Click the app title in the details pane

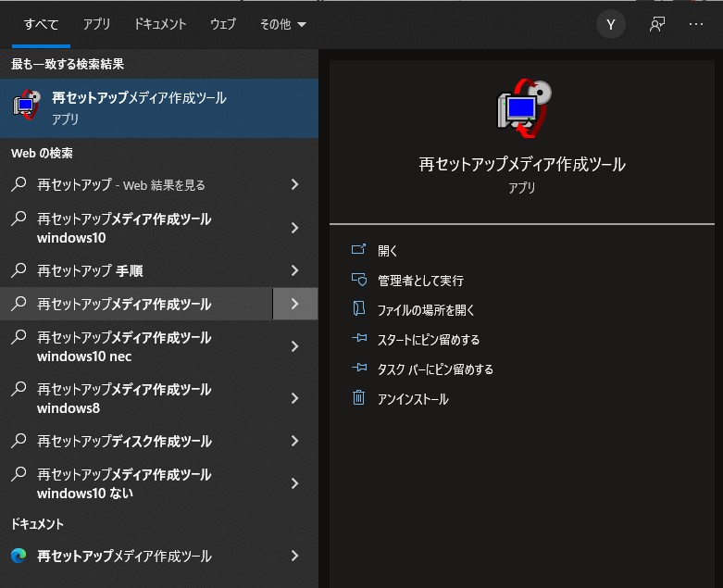coord(522,165)
